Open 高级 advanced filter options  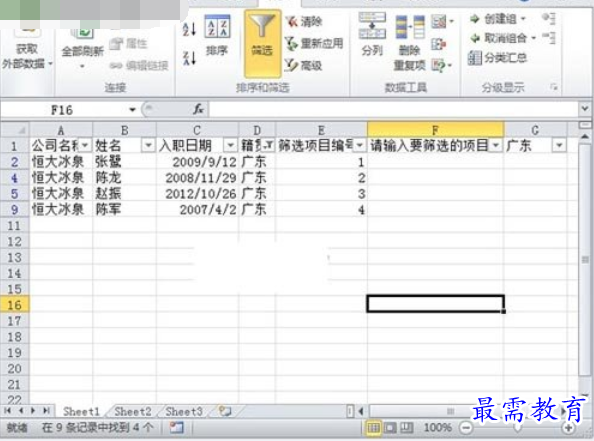(x=304, y=65)
